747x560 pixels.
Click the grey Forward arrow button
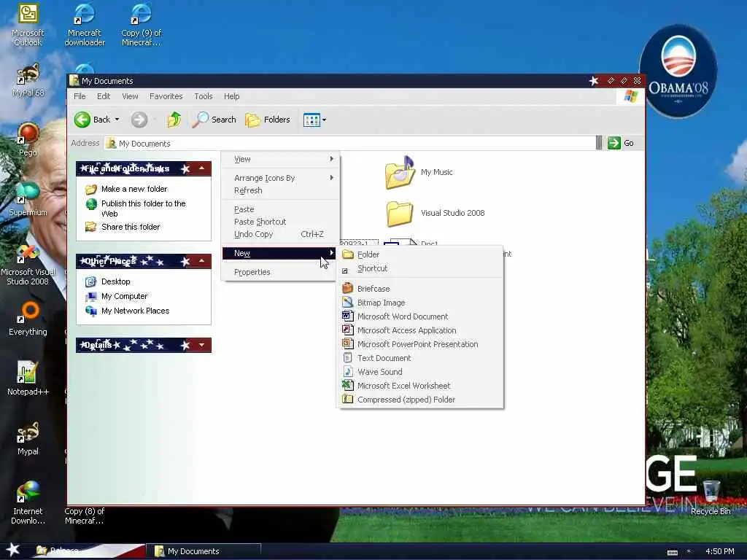[x=139, y=120]
